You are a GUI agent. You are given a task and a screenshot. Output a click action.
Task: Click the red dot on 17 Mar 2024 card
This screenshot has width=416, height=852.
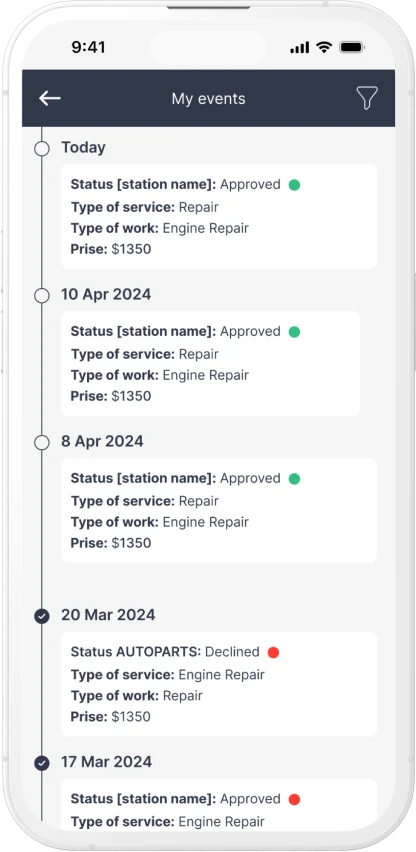(294, 799)
